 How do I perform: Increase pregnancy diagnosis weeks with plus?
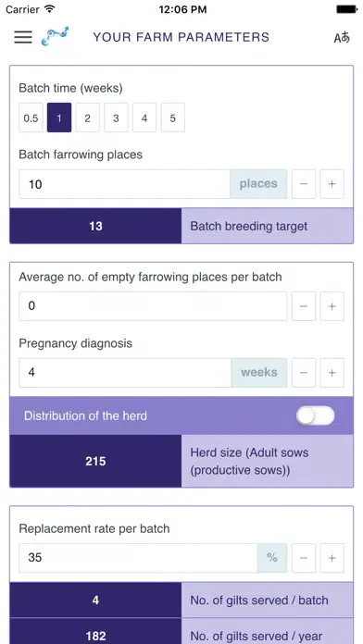click(x=332, y=373)
